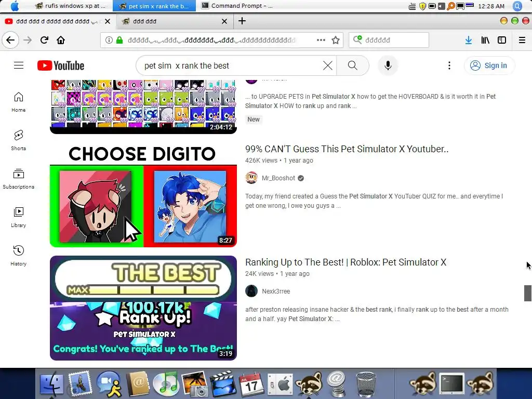Switch to the pet sim x rank taskbar window
The height and width of the screenshot is (399, 532).
(x=154, y=6)
